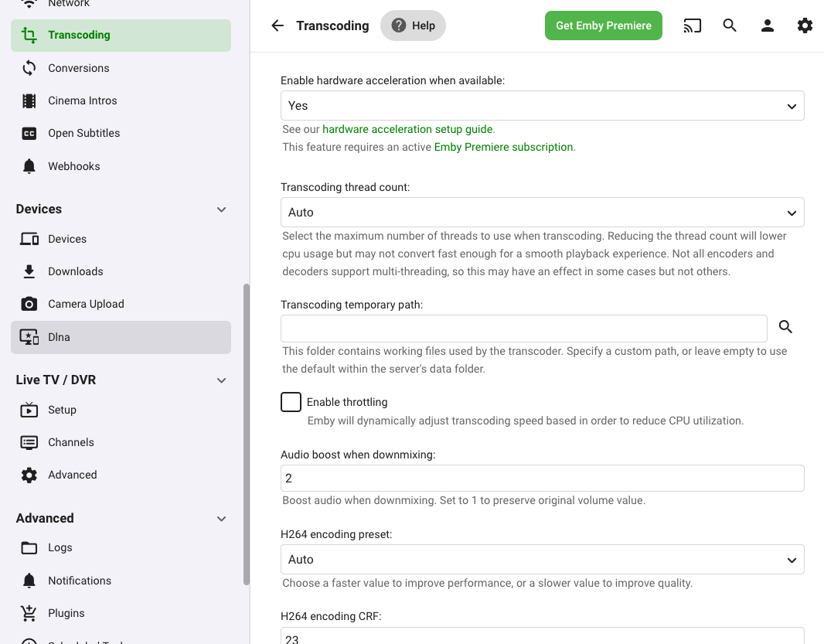Open the Cast to device icon
This screenshot has height=644, width=824.
pyautogui.click(x=692, y=26)
